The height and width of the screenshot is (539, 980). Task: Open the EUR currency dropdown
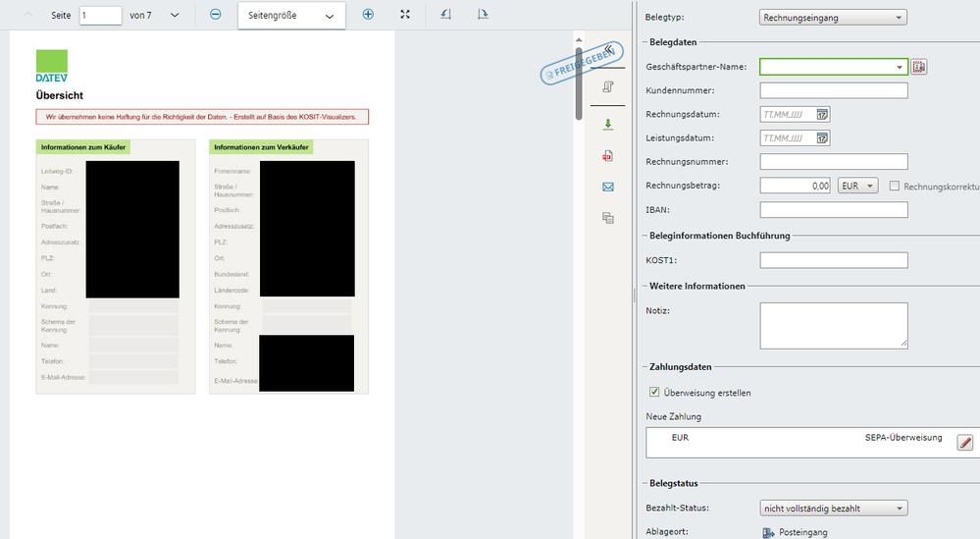click(858, 186)
